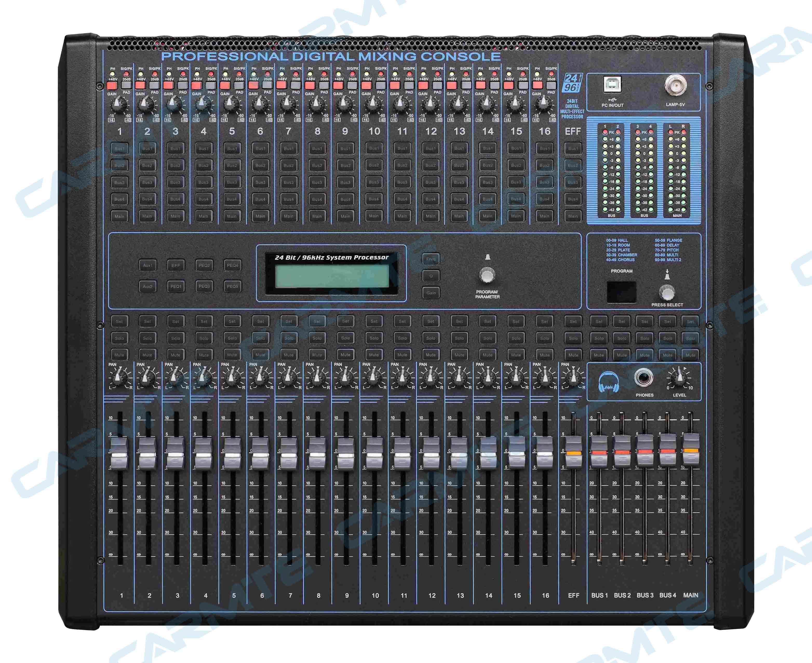Click the 24 Bit/96kHz LCD display
The image size is (812, 663).
(x=332, y=276)
